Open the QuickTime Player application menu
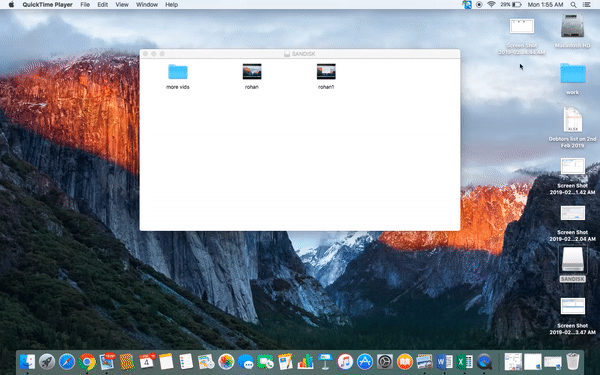 [47, 5]
